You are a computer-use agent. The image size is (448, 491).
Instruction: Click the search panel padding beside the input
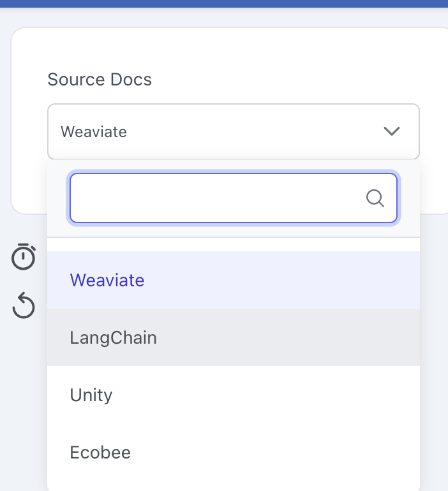(x=58, y=198)
